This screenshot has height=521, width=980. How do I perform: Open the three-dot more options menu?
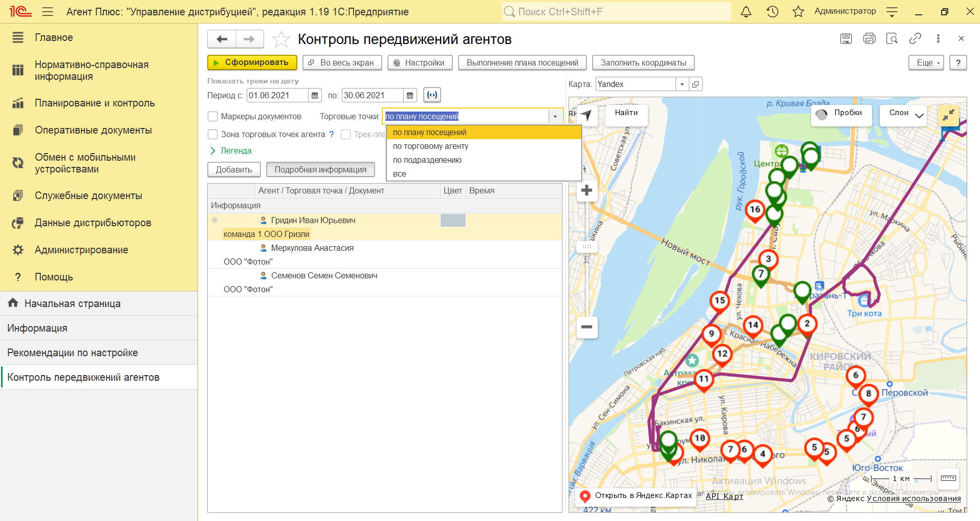tap(938, 38)
